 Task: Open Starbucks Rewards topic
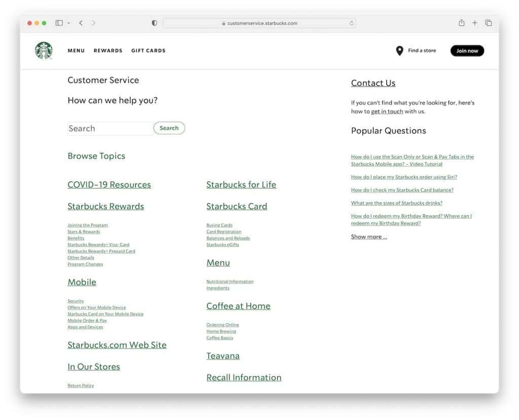tap(105, 207)
